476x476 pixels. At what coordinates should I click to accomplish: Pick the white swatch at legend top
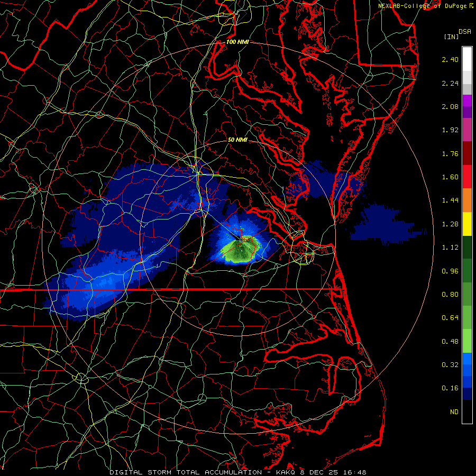click(x=467, y=59)
